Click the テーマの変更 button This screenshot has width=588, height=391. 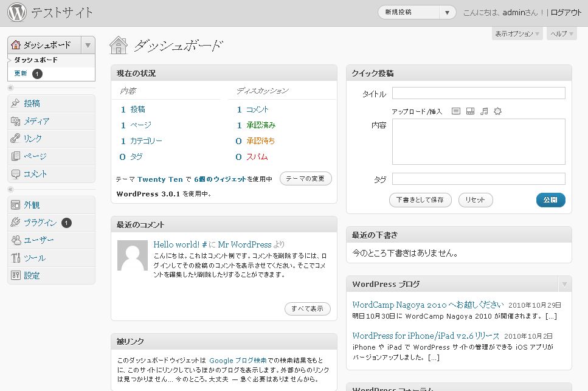click(305, 178)
